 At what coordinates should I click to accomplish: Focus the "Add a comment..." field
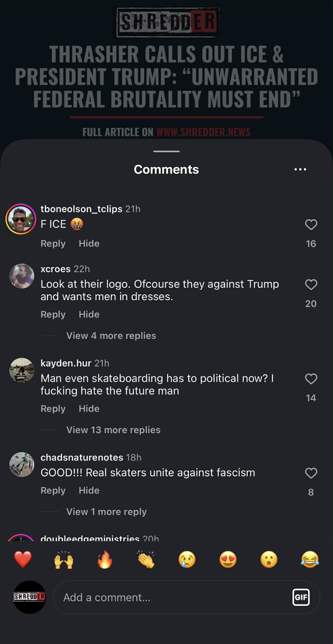coord(173,597)
